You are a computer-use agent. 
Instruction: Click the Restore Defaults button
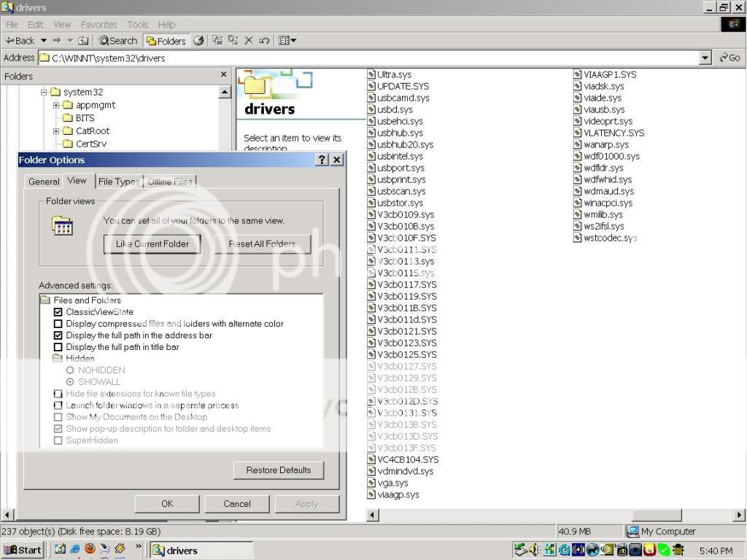(x=278, y=470)
